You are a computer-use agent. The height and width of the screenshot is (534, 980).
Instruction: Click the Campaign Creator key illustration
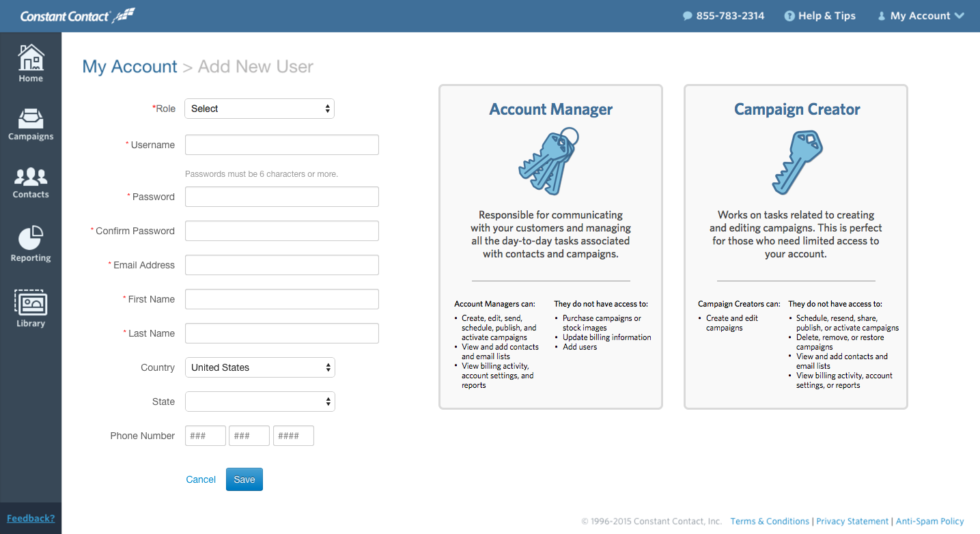797,163
